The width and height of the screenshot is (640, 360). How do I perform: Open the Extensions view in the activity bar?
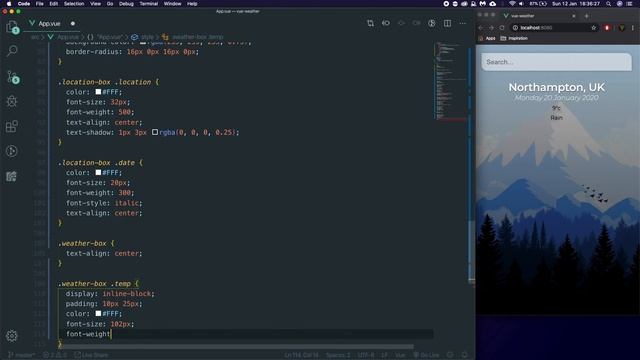click(12, 126)
